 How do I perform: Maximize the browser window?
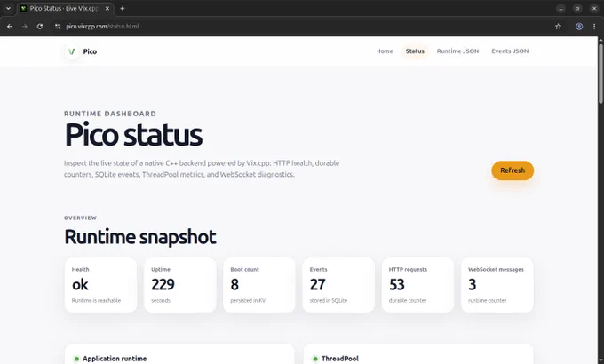click(577, 9)
